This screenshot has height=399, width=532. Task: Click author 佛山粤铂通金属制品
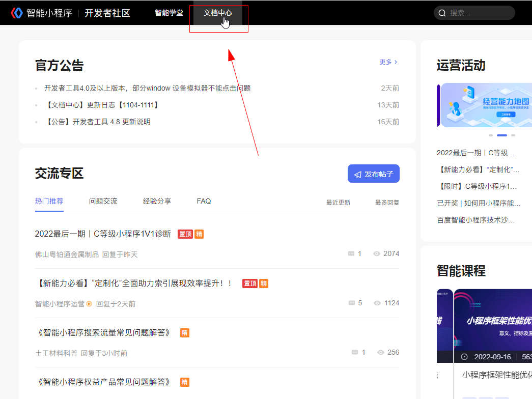[x=67, y=254]
